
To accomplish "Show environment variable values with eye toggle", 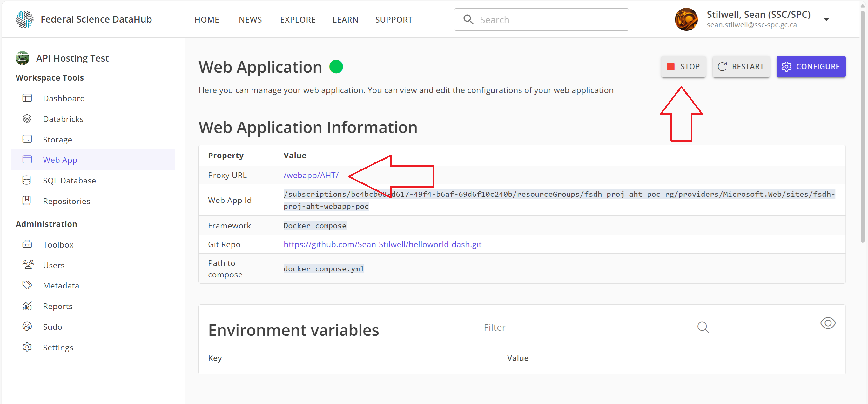I will pyautogui.click(x=828, y=323).
